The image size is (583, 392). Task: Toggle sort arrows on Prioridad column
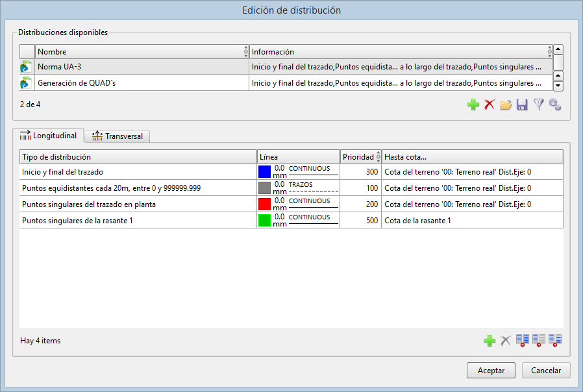378,156
